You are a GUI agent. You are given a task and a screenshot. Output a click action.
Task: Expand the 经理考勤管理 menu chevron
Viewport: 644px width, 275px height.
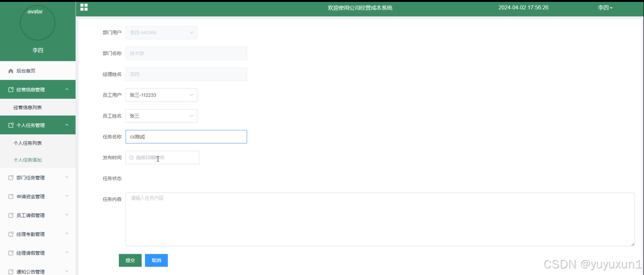click(x=67, y=234)
